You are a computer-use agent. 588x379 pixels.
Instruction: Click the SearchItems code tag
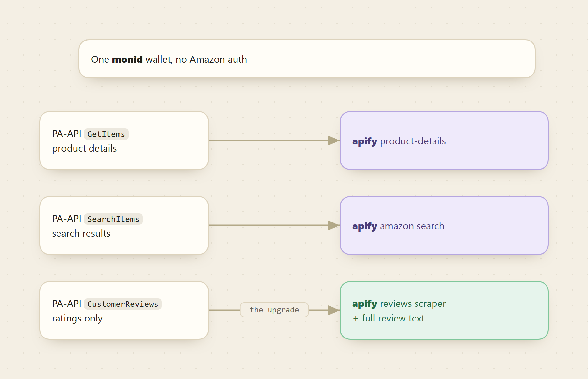[x=113, y=219]
